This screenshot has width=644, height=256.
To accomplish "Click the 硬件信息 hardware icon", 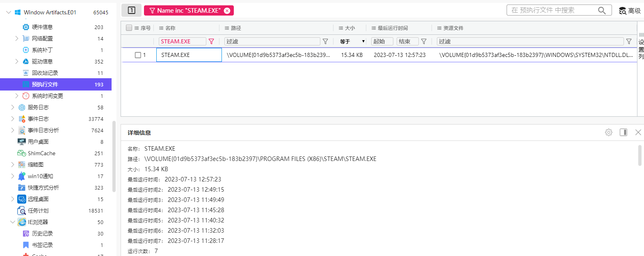I will point(26,27).
